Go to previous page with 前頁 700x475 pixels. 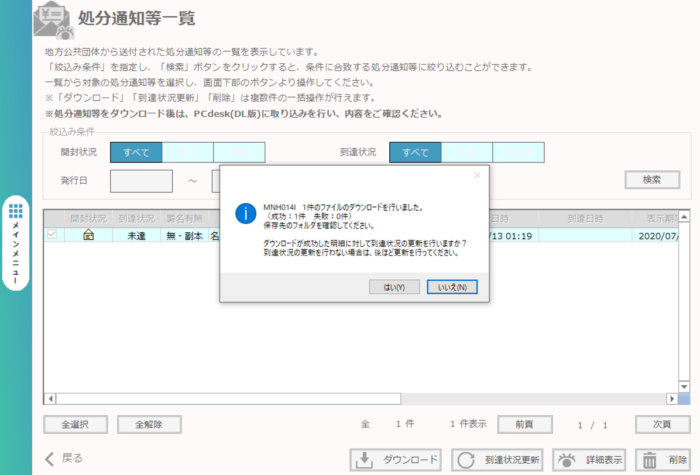click(x=525, y=425)
